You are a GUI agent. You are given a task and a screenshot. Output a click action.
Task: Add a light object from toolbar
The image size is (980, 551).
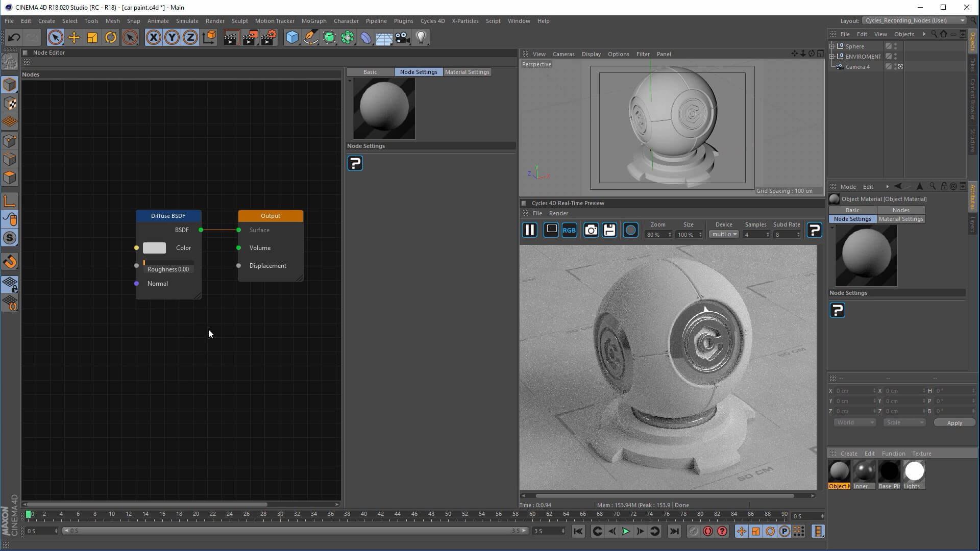[x=421, y=37]
